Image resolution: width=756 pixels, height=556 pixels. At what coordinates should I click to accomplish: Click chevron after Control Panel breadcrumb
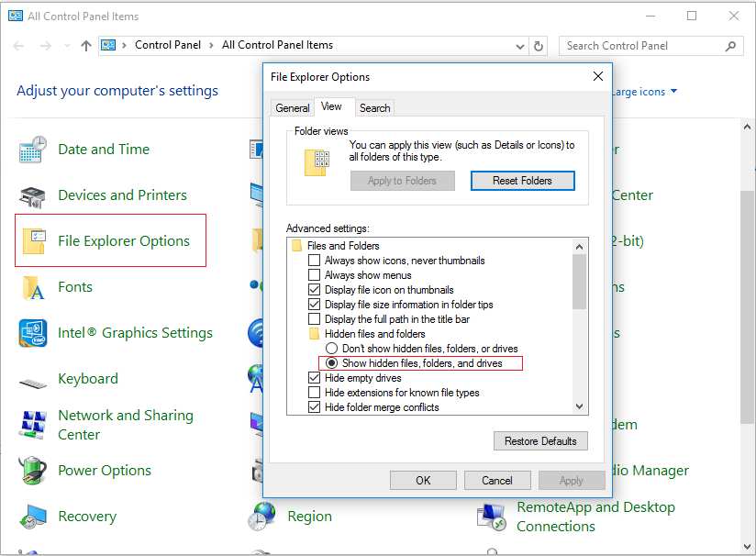(x=212, y=45)
